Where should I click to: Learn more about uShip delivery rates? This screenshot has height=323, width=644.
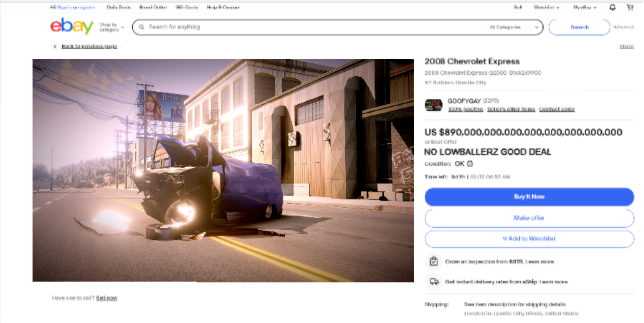point(553,282)
